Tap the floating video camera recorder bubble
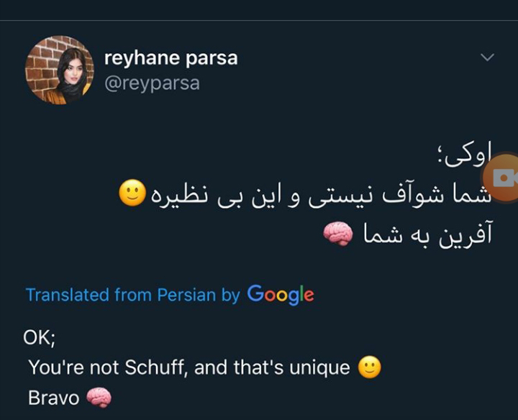 (504, 179)
